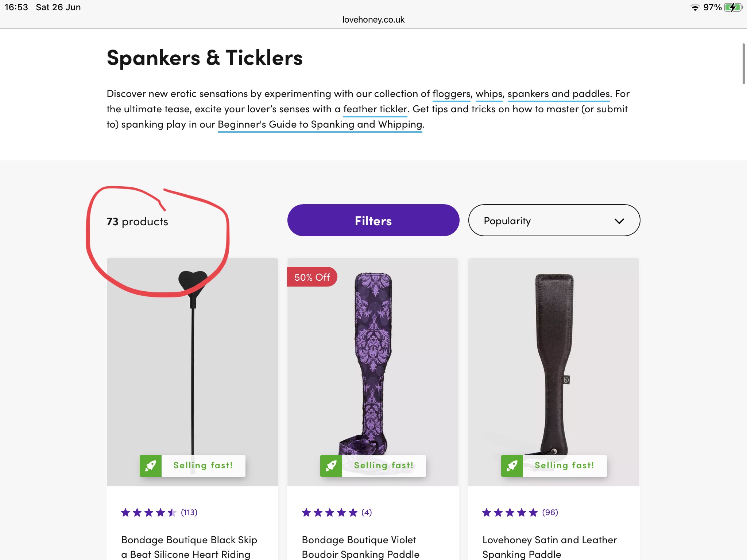The height and width of the screenshot is (560, 747).
Task: Click the Popularity dropdown chevron arrow
Action: (x=619, y=221)
